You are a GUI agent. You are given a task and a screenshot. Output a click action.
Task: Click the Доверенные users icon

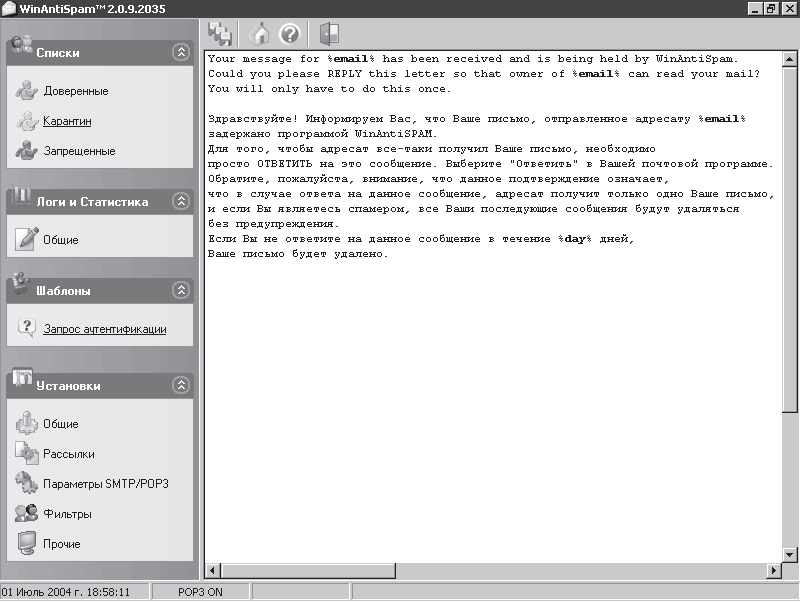pyautogui.click(x=26, y=90)
